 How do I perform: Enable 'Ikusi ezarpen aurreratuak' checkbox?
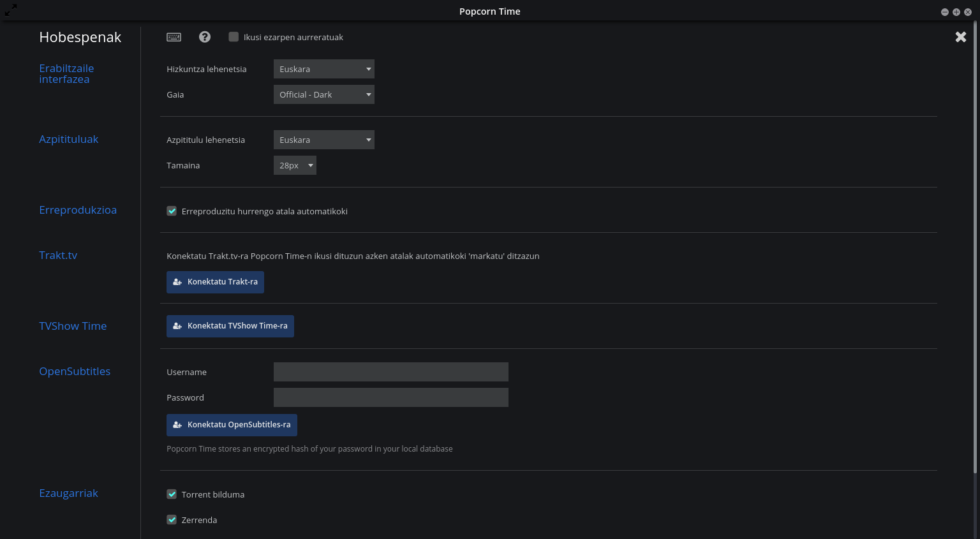(x=234, y=37)
